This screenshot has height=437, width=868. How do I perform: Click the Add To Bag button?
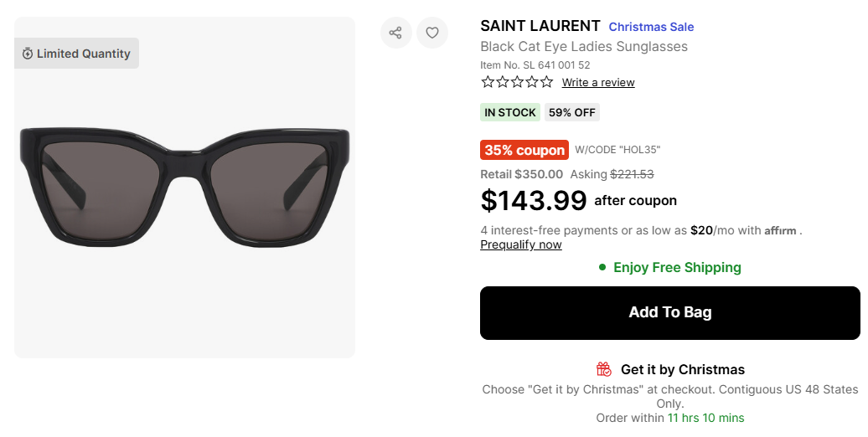pos(669,312)
